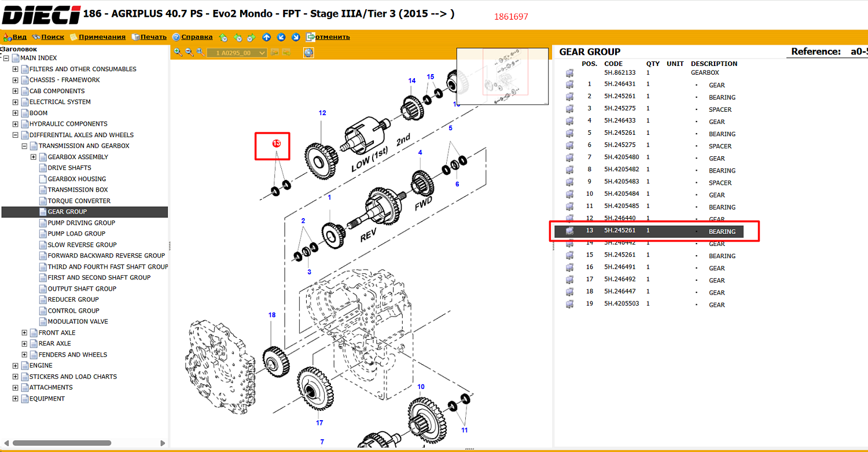
Task: Click cart icon for position 10 row
Action: pyautogui.click(x=569, y=194)
